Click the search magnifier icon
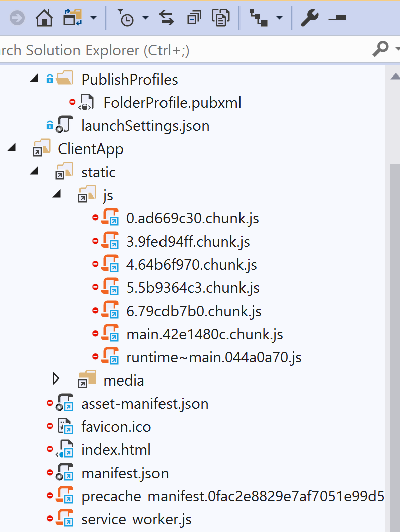 [x=381, y=49]
